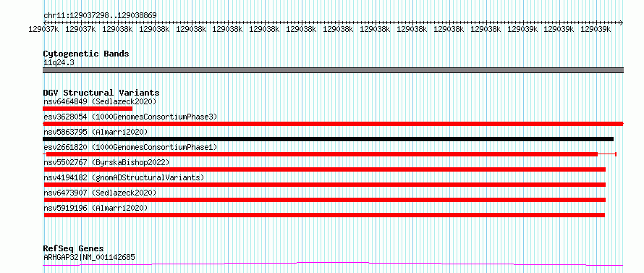Click the short red bar of nsv6464849
Image resolution: width=644 pixels, height=273 pixels.
pos(88,109)
